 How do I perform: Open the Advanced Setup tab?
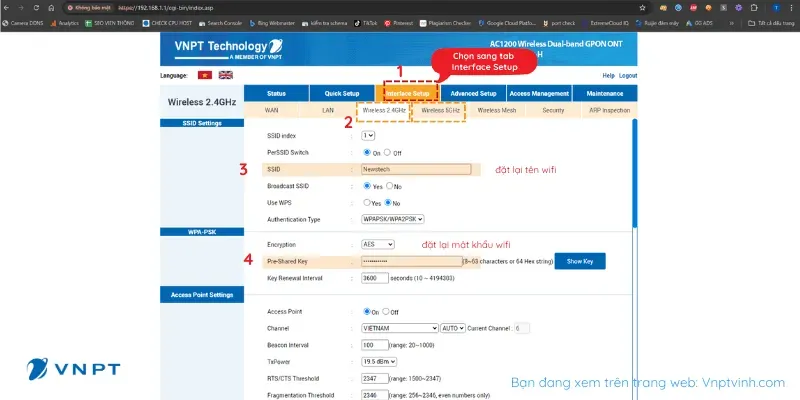(473, 93)
